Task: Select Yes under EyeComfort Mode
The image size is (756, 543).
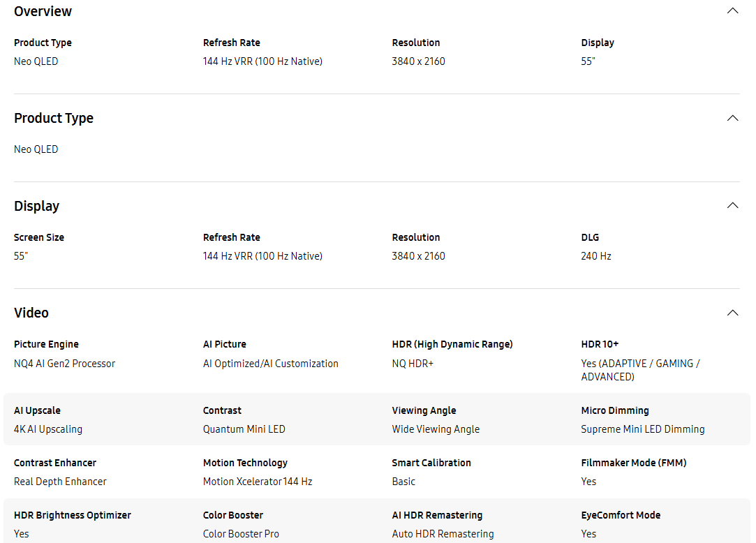Action: pyautogui.click(x=588, y=534)
